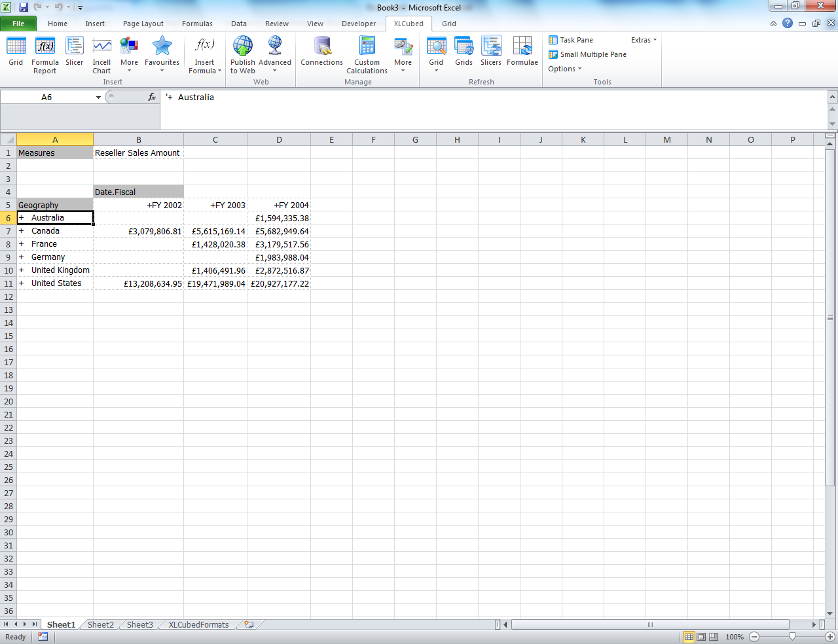Select the Reseller Sales Amount cell
The height and width of the screenshot is (644, 838).
pos(138,152)
